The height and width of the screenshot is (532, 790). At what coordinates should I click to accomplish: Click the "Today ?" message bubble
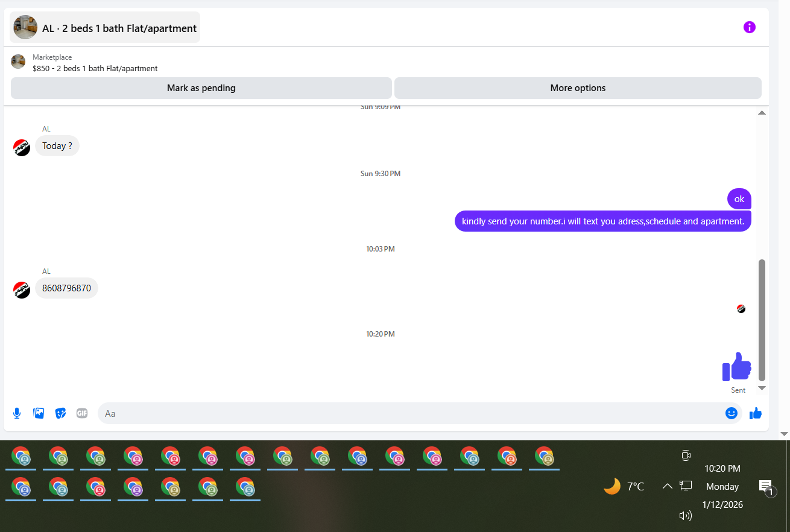click(57, 146)
